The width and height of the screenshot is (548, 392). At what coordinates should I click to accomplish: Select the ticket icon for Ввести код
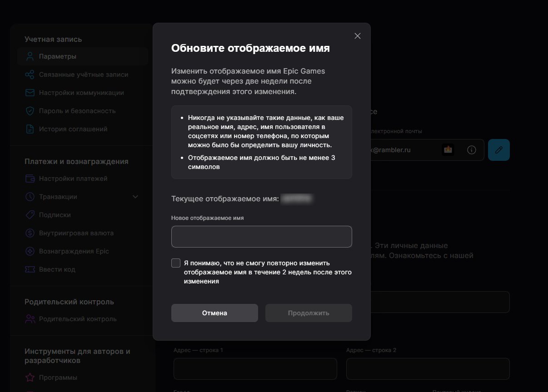(x=30, y=269)
